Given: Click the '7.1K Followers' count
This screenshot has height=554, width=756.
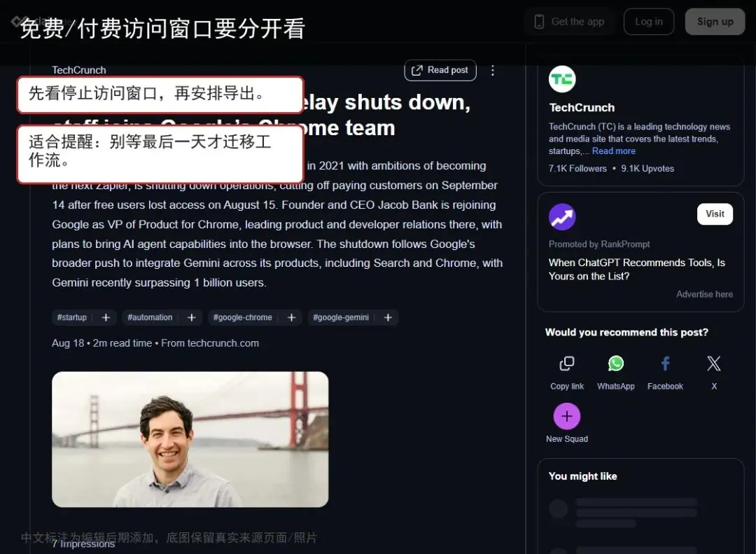Looking at the screenshot, I should click(x=577, y=168).
